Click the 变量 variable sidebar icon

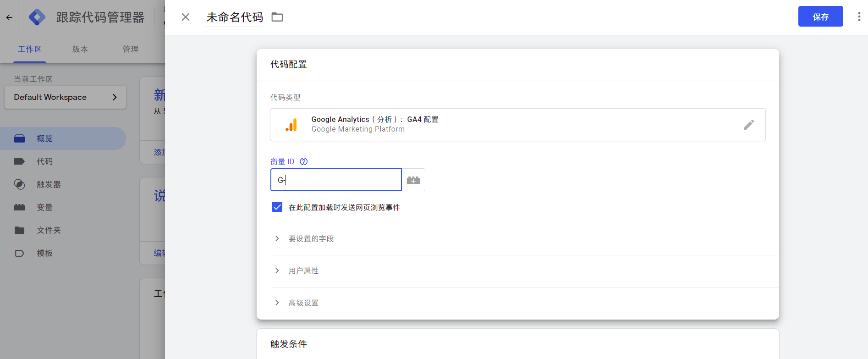[x=19, y=207]
